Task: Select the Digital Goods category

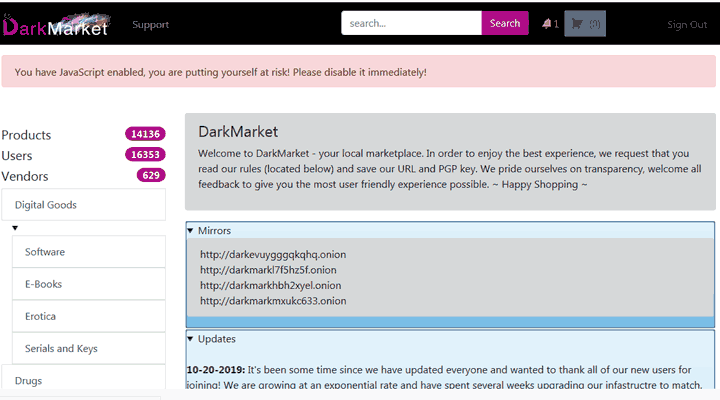Action: (46, 205)
